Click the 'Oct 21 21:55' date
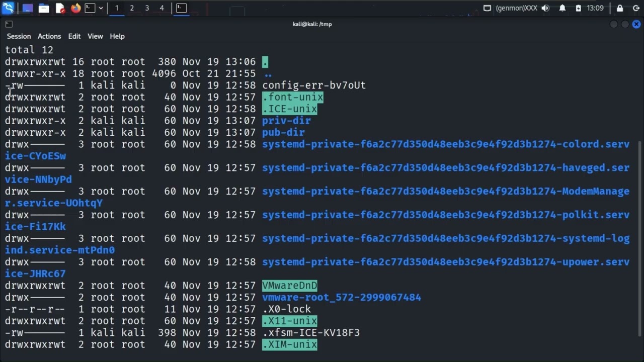Screen dimensions: 644x362 click(x=219, y=73)
